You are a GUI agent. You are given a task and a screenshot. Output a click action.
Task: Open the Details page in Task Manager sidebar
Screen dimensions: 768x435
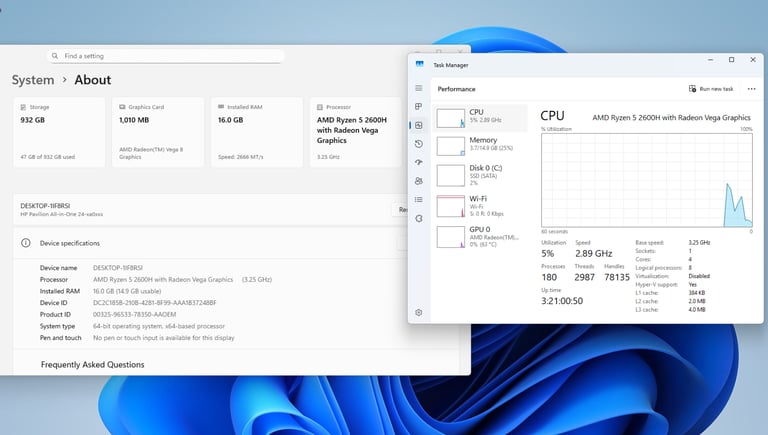coord(419,199)
